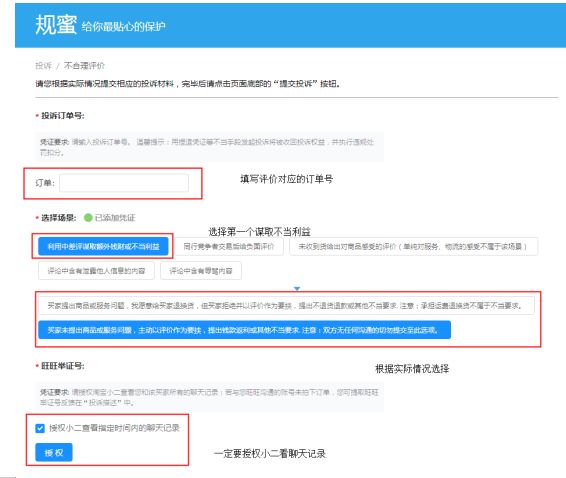The height and width of the screenshot is (478, 566).
Task: Select 评论中含有辱骂内容 scenario
Action: click(201, 271)
